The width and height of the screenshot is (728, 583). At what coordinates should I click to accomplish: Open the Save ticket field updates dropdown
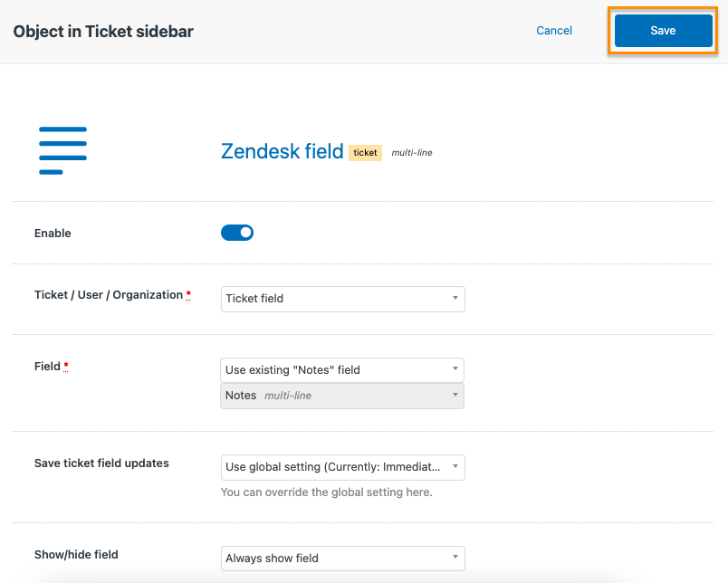[x=342, y=467]
